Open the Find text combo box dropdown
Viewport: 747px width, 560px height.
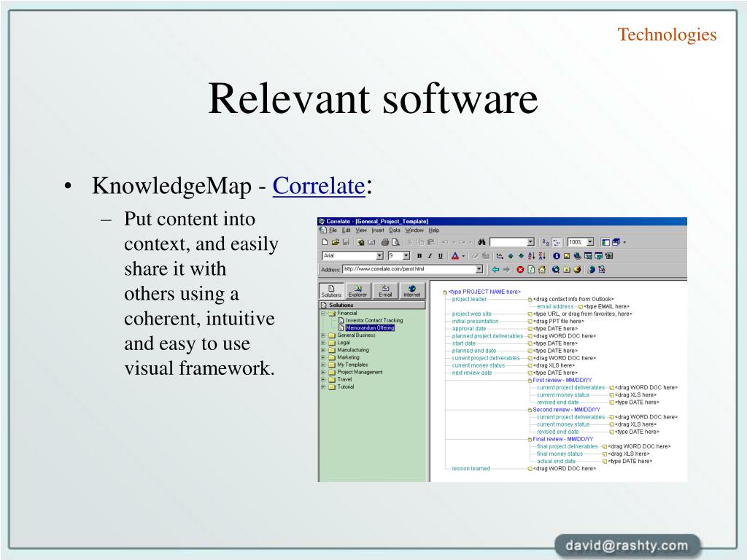(531, 242)
